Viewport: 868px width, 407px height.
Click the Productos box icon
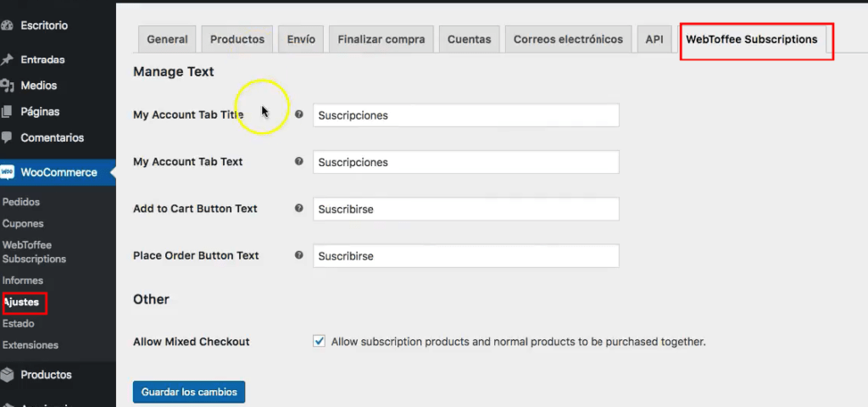(7, 375)
